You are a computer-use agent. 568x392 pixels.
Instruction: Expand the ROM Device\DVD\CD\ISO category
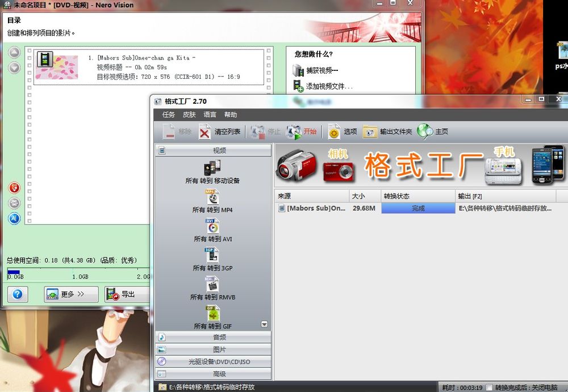tap(213, 361)
